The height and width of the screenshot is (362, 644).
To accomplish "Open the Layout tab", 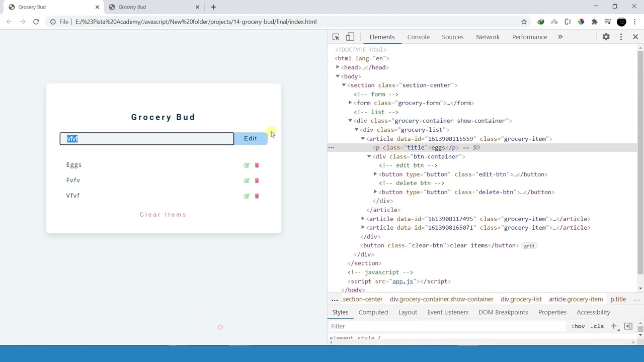I will 408,312.
